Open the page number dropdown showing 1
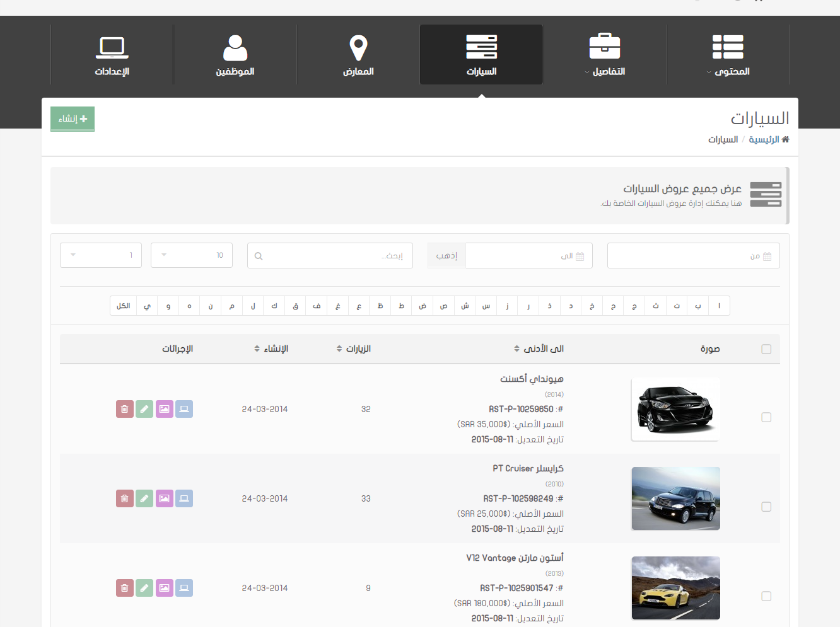 point(101,255)
